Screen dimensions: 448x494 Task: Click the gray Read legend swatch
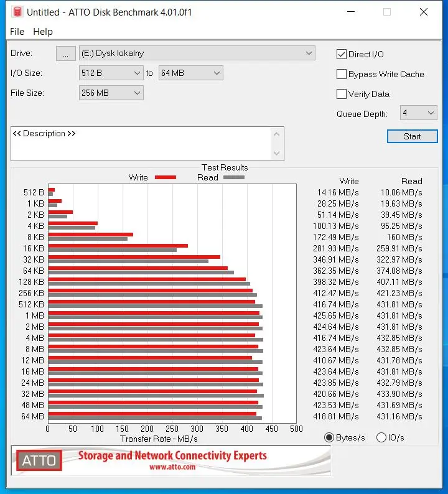[x=234, y=177]
